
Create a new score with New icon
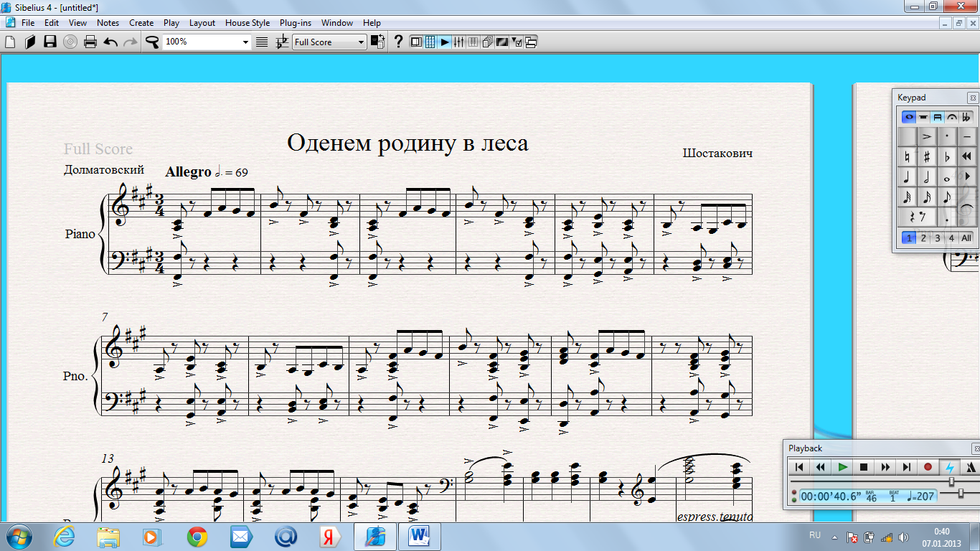(x=9, y=42)
